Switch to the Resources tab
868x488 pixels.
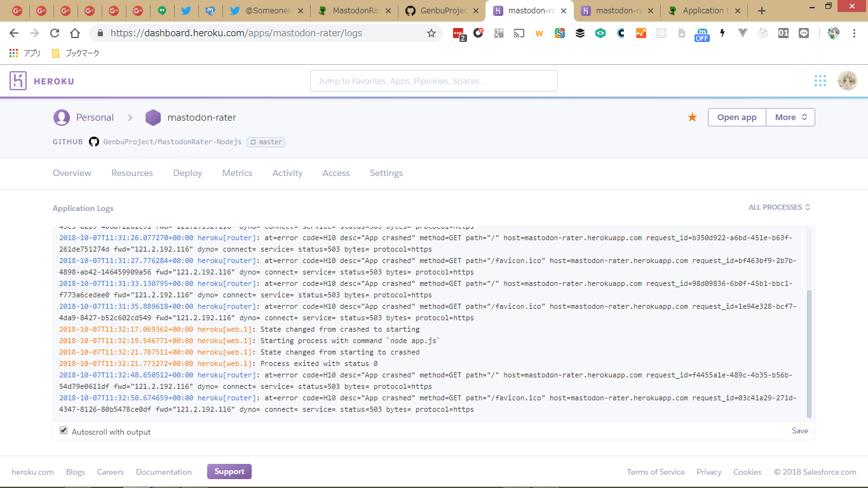click(132, 173)
